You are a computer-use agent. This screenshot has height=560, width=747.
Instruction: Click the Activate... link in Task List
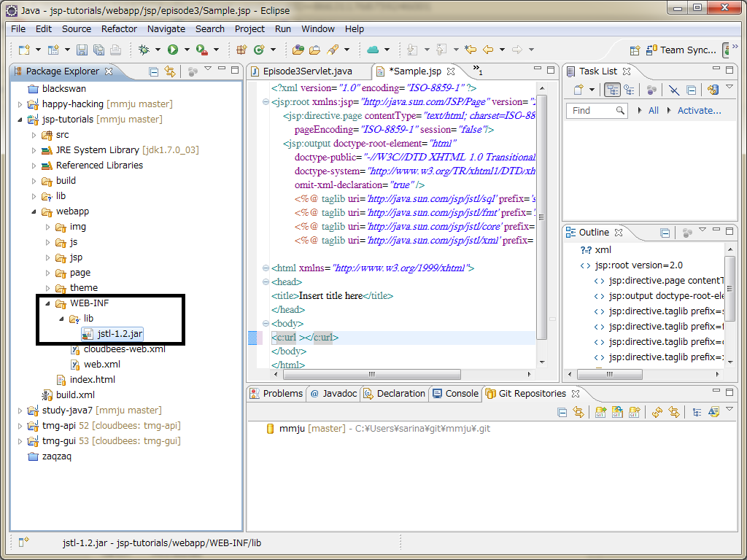tap(697, 110)
